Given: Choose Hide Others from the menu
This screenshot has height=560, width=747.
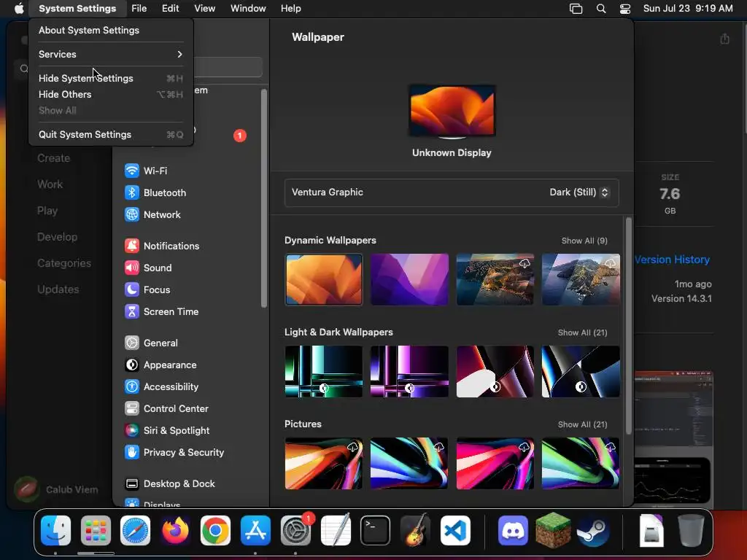Looking at the screenshot, I should (x=111, y=94).
